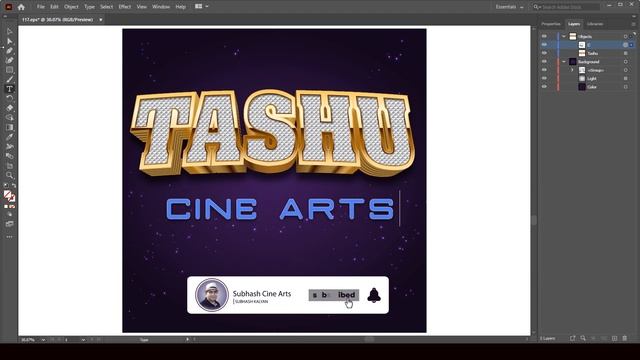Select the Gradient tool
This screenshot has width=640, height=360.
9,127
